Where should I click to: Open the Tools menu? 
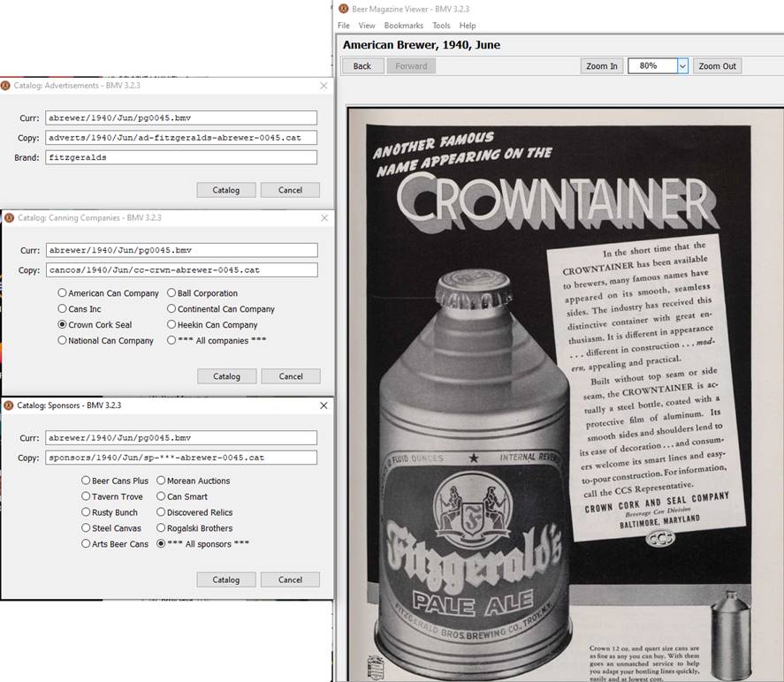point(441,26)
